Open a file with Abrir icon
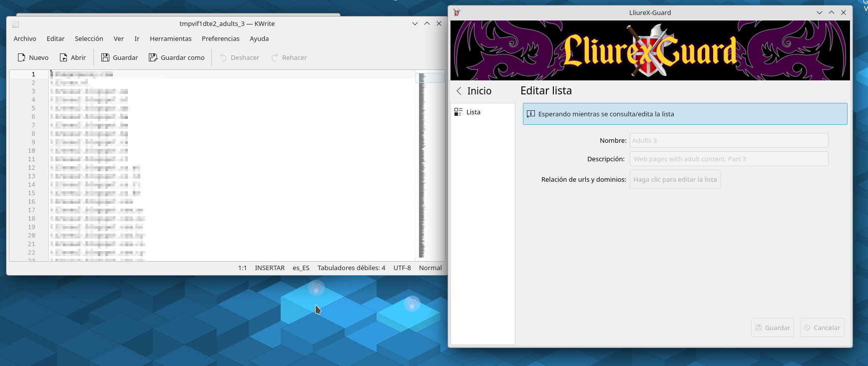This screenshot has height=366, width=868. coord(63,58)
